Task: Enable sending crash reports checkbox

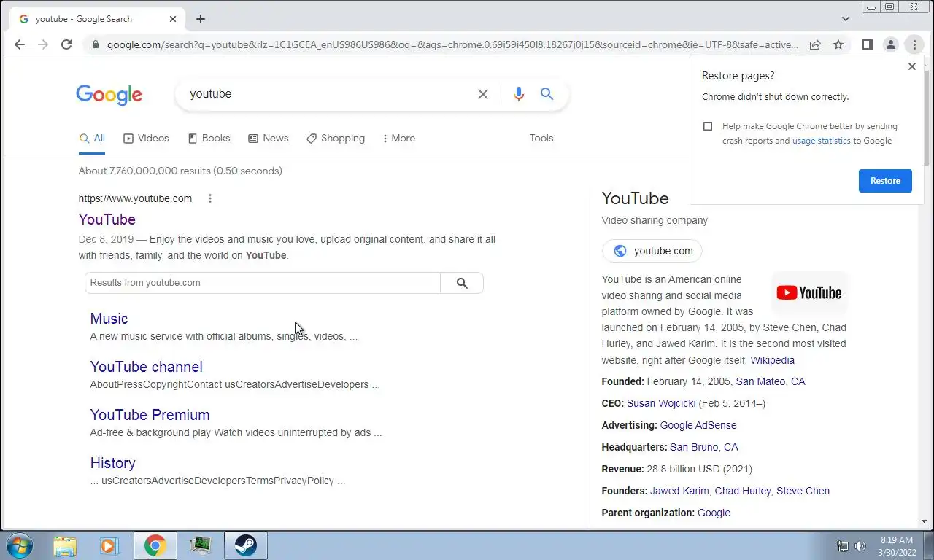Action: [x=707, y=126]
